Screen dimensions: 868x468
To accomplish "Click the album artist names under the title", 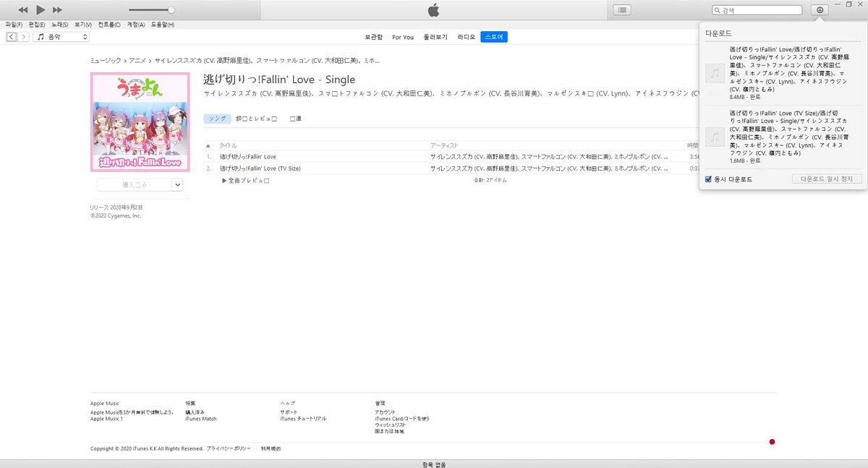I will pyautogui.click(x=453, y=93).
